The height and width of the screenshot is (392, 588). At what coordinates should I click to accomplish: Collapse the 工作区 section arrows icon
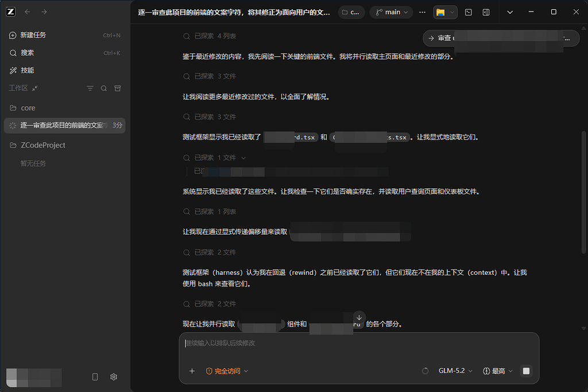pyautogui.click(x=35, y=89)
